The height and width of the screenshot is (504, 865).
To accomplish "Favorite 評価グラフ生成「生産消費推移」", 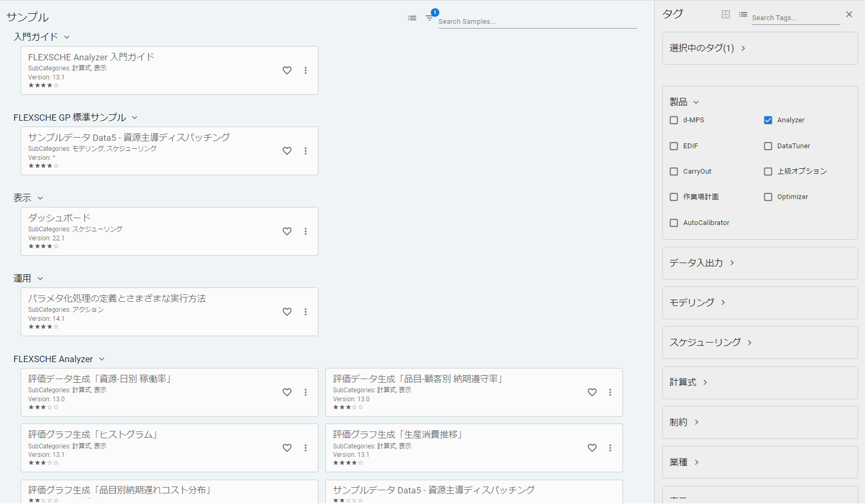I will [592, 448].
